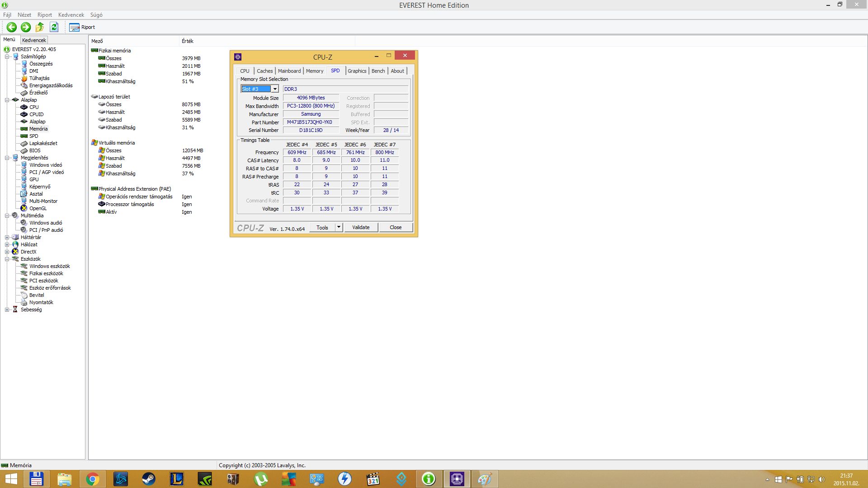Open the Súgó menu
Viewport: 868px width, 488px height.
tap(96, 15)
